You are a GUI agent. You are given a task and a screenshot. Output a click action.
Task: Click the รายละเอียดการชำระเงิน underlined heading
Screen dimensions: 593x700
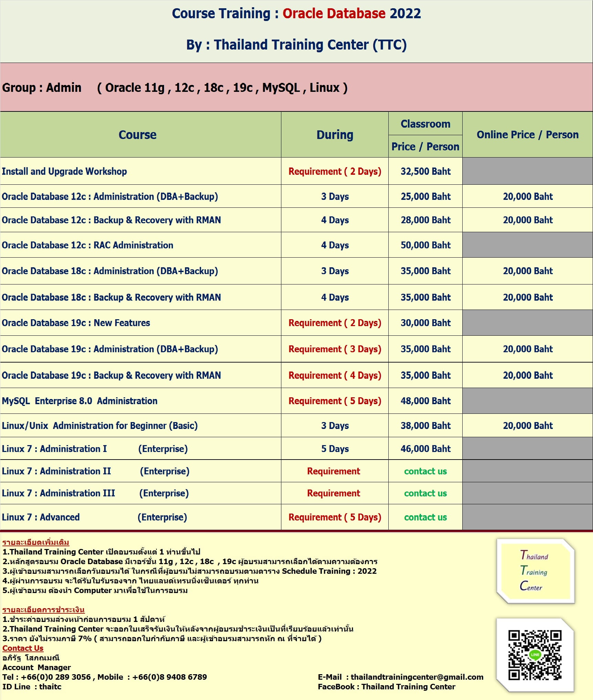coord(43,610)
